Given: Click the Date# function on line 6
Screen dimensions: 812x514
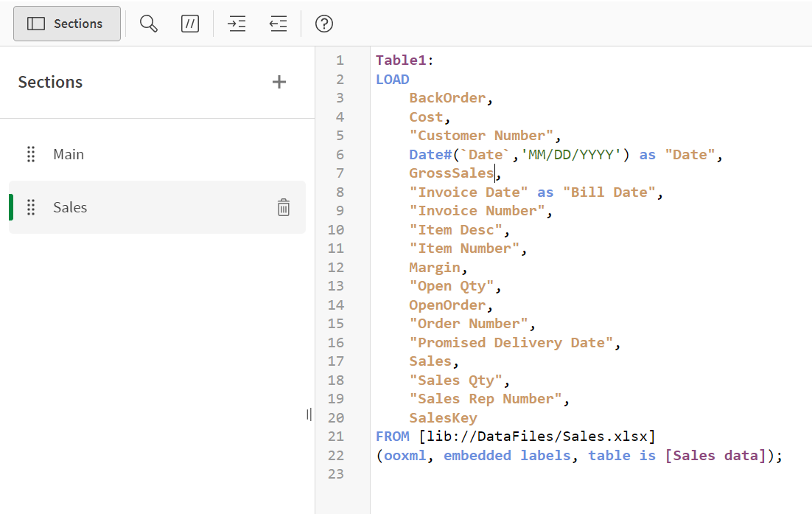Looking at the screenshot, I should point(430,155).
